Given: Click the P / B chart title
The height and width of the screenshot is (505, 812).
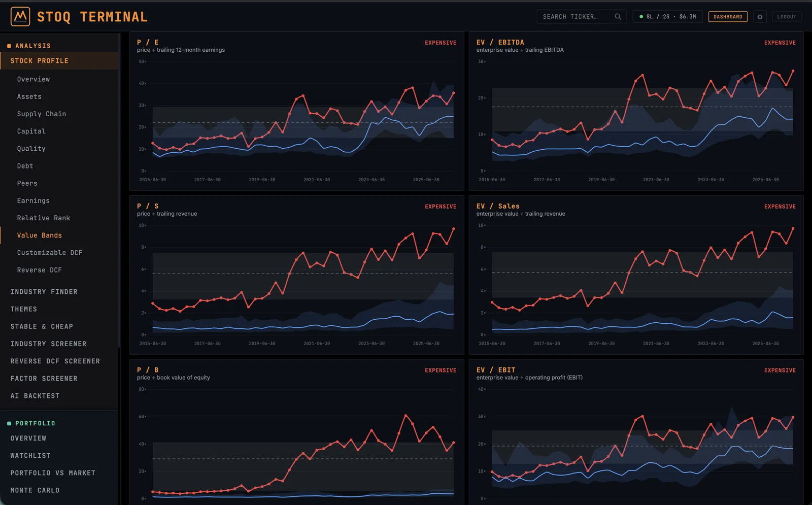Looking at the screenshot, I should coord(148,370).
